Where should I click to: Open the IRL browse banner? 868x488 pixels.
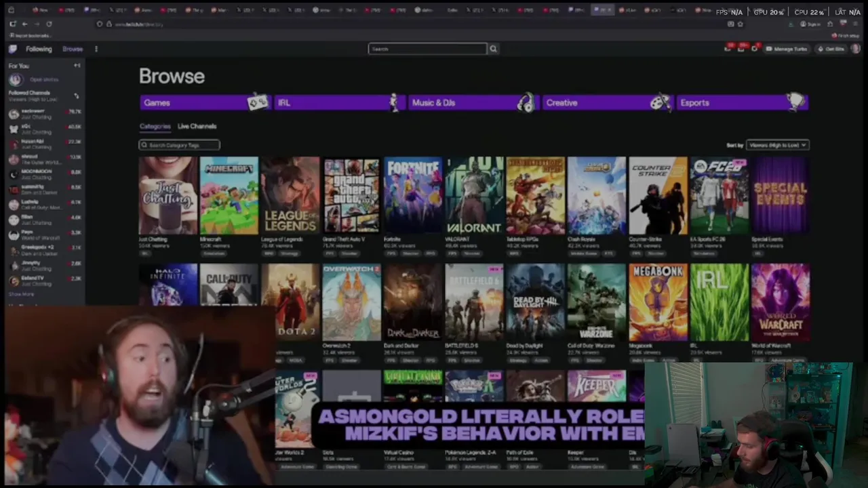click(338, 102)
